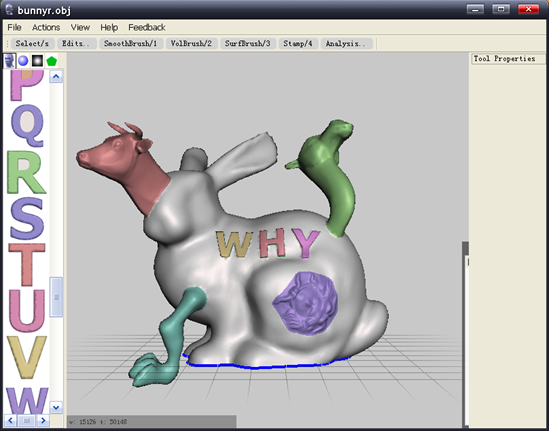Click parts list scroll right arrow
The width and height of the screenshot is (549, 431).
(x=43, y=420)
